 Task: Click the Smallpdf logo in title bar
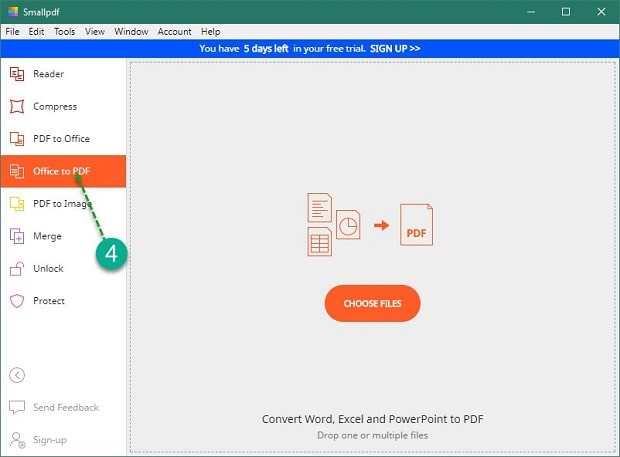[x=13, y=11]
